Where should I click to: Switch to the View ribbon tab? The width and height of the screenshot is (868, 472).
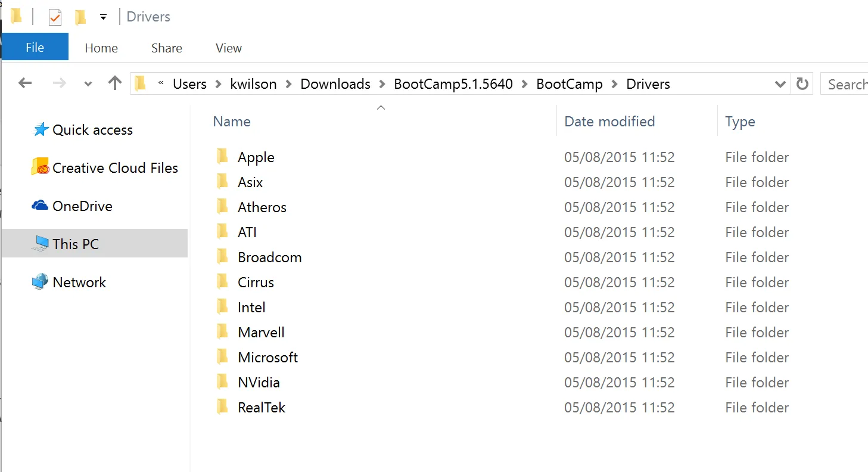228,48
